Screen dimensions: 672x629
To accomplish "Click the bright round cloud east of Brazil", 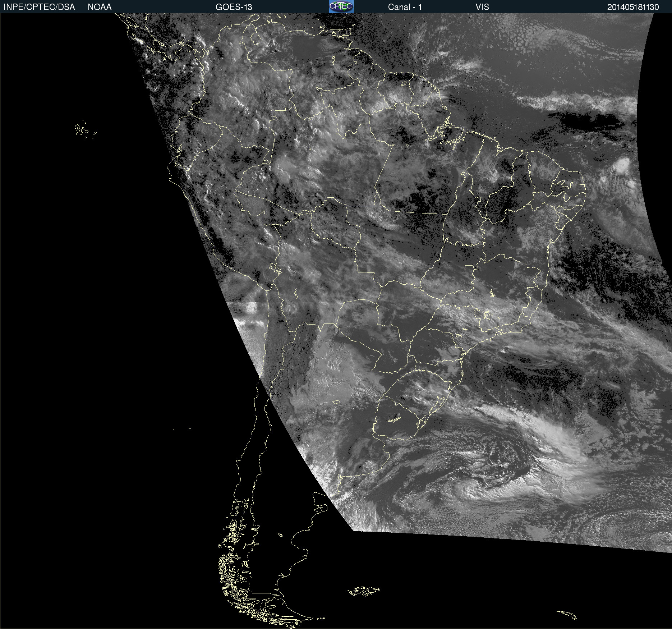I will (x=622, y=165).
